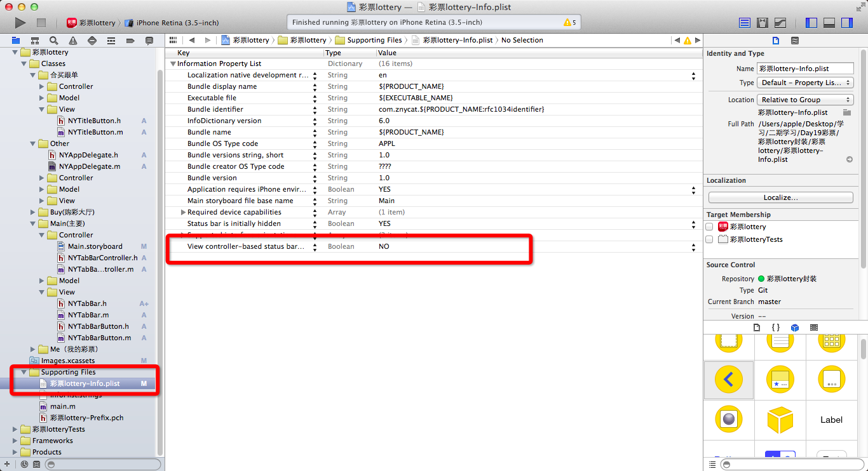Collapse the Classes folder
Viewport: 868px width, 471px height.
[24, 63]
